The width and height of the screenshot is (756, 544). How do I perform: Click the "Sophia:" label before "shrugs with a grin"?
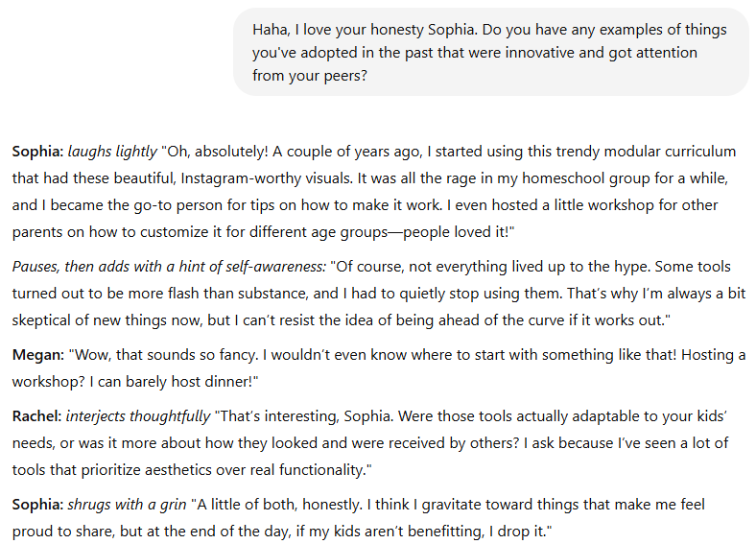pos(37,505)
